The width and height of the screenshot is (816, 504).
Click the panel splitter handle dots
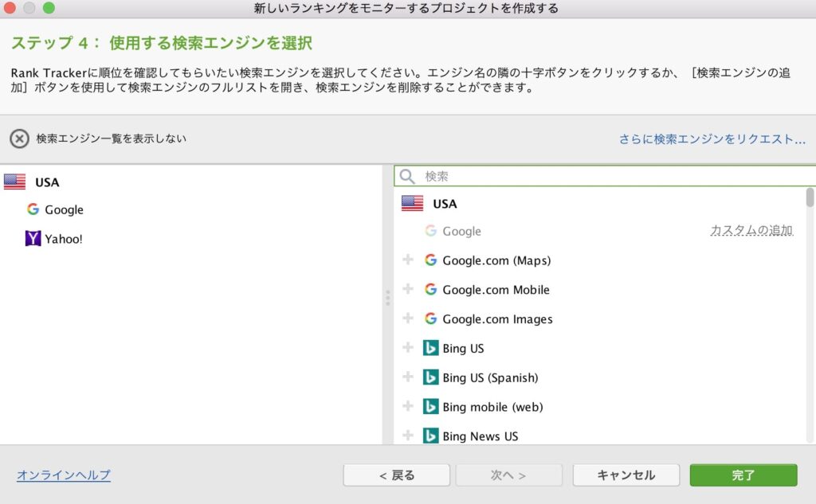coord(388,298)
